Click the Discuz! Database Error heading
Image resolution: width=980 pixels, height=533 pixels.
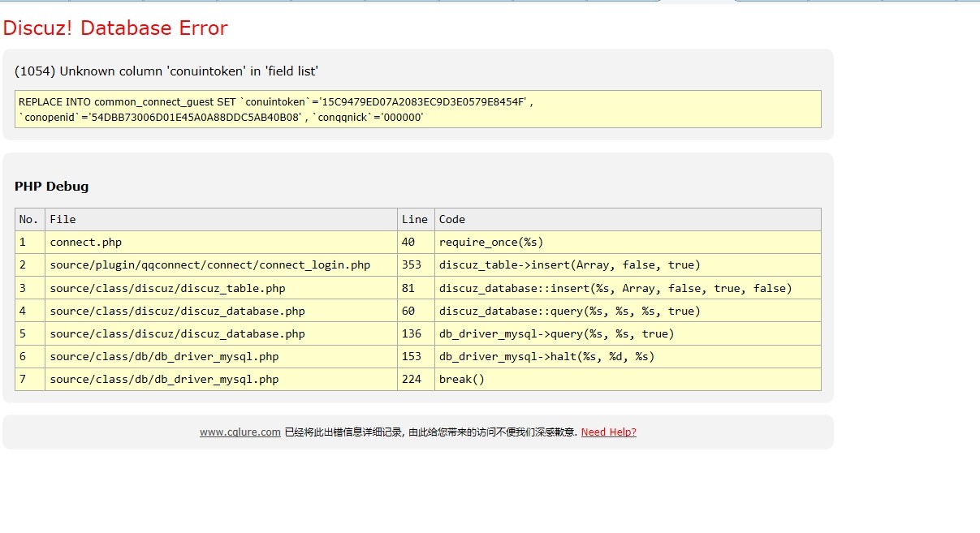tap(115, 28)
